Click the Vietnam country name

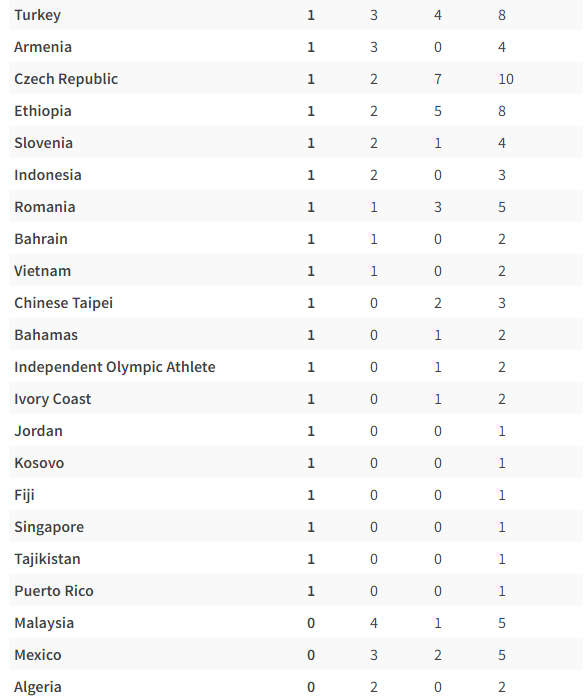[x=42, y=271]
